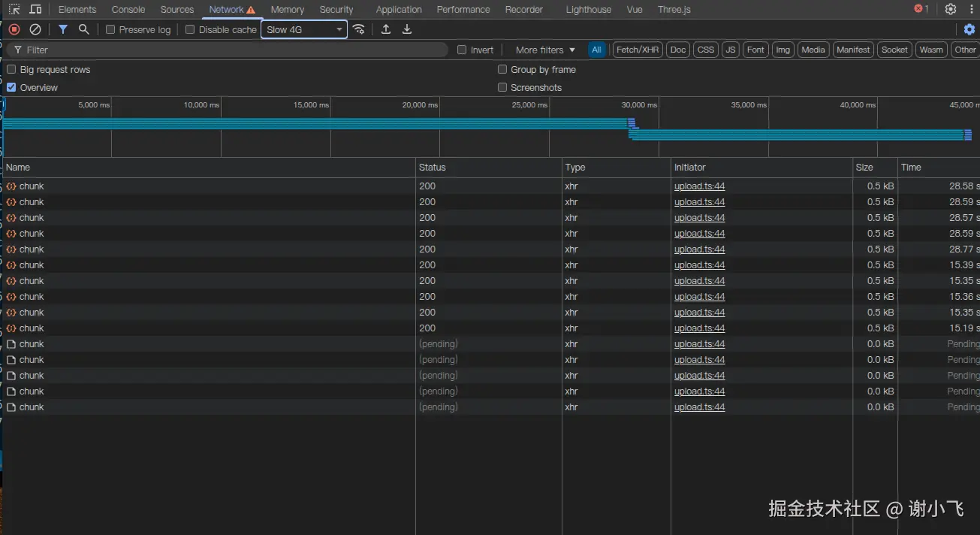Open DevTools settings gear at top
980x535 pixels.
coord(951,10)
